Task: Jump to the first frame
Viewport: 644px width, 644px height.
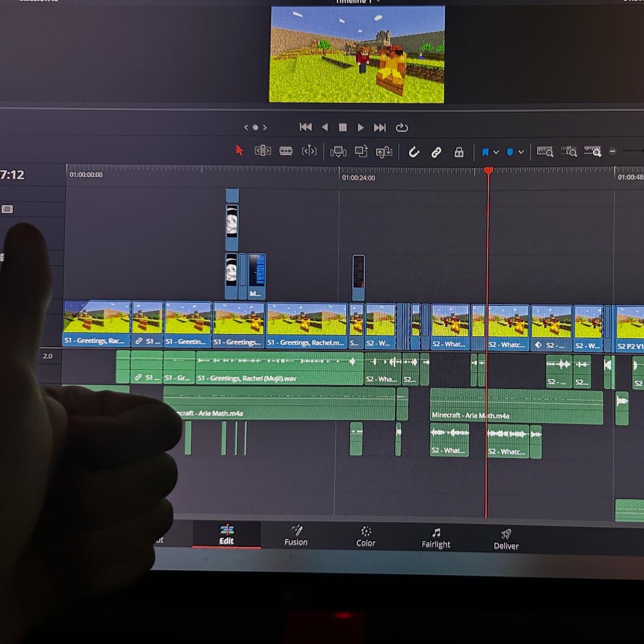Action: pyautogui.click(x=305, y=127)
